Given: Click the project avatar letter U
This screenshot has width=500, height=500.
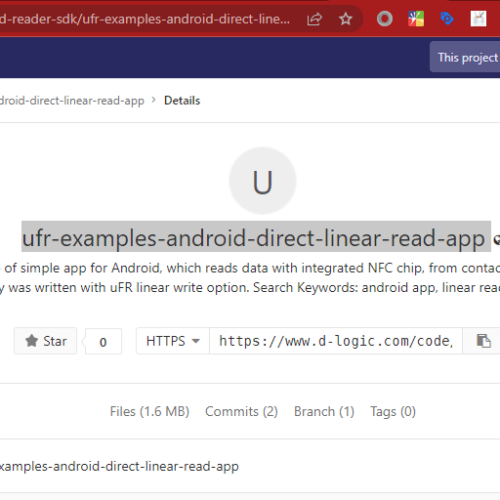Looking at the screenshot, I should 263,181.
